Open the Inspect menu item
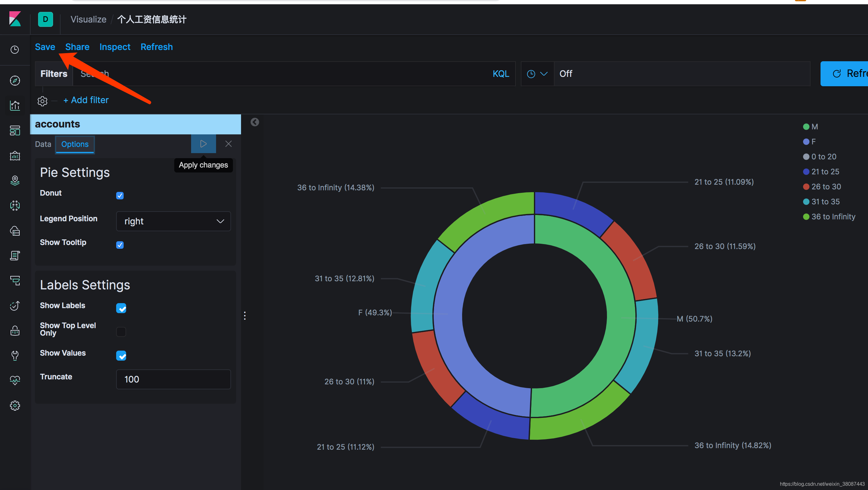Viewport: 868px width, 490px height. click(x=115, y=47)
